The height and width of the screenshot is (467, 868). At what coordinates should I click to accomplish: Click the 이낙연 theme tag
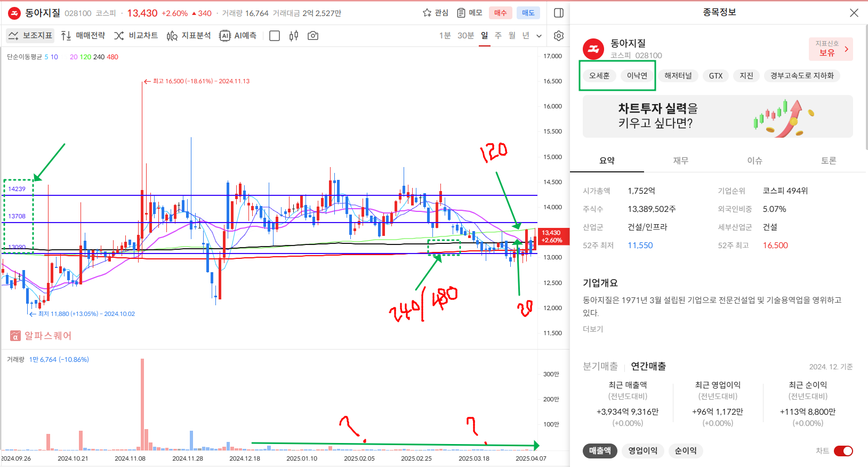click(637, 76)
